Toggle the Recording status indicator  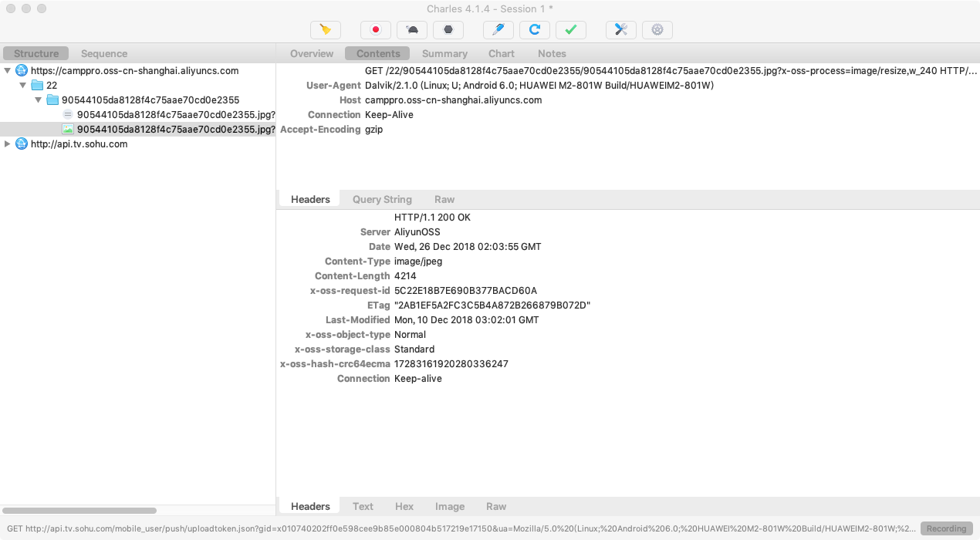point(945,528)
